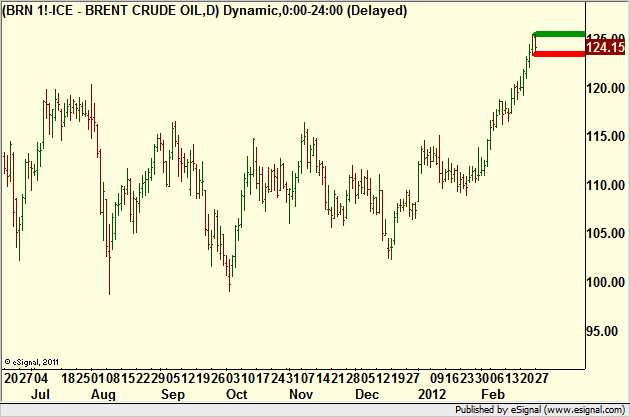Select the Sep month label
This screenshot has width=630, height=417.
point(173,395)
